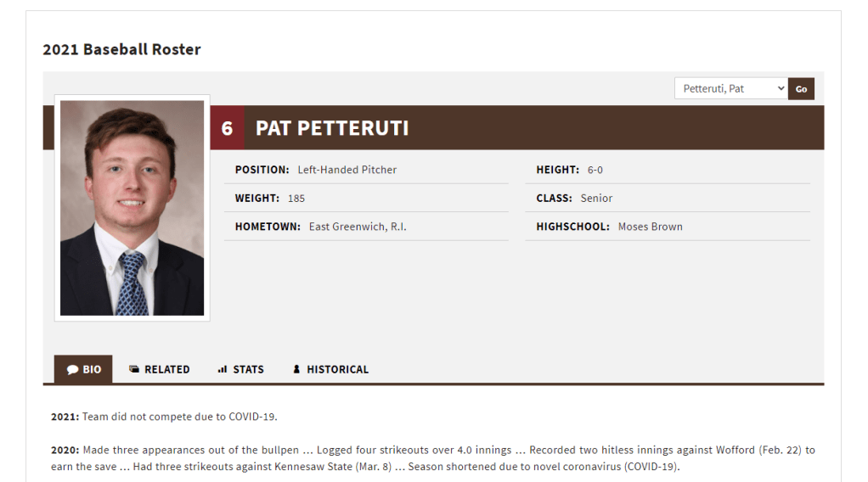Click the East Greenwich, R.I. hometown text

(x=358, y=227)
